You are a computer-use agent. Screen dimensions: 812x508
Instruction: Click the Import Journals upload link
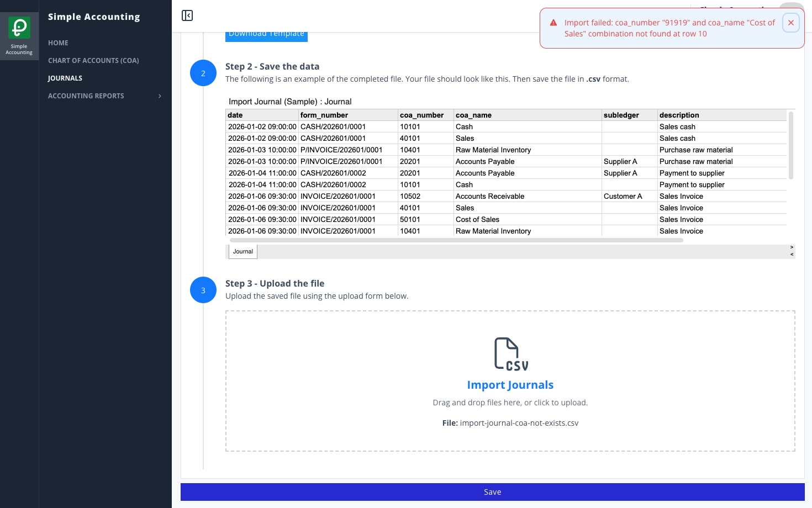pos(510,385)
